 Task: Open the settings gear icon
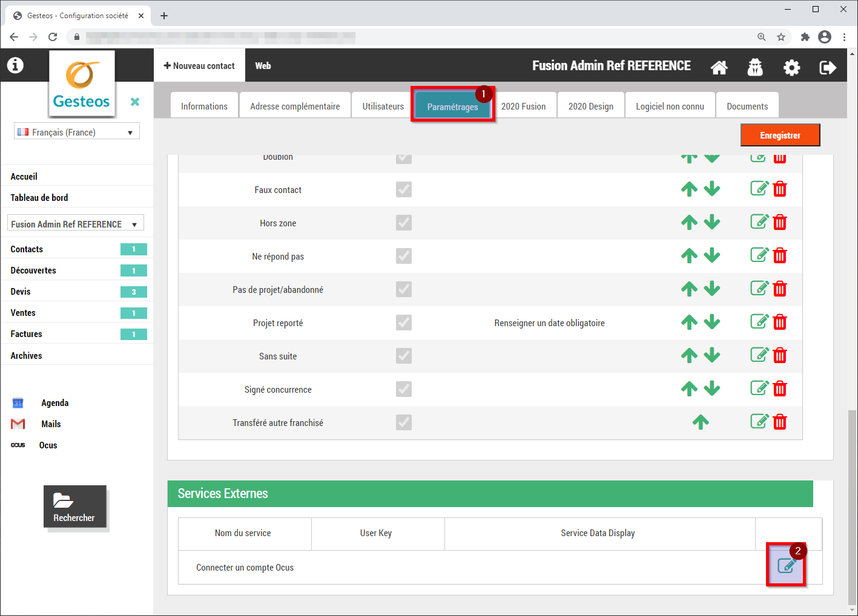click(791, 67)
